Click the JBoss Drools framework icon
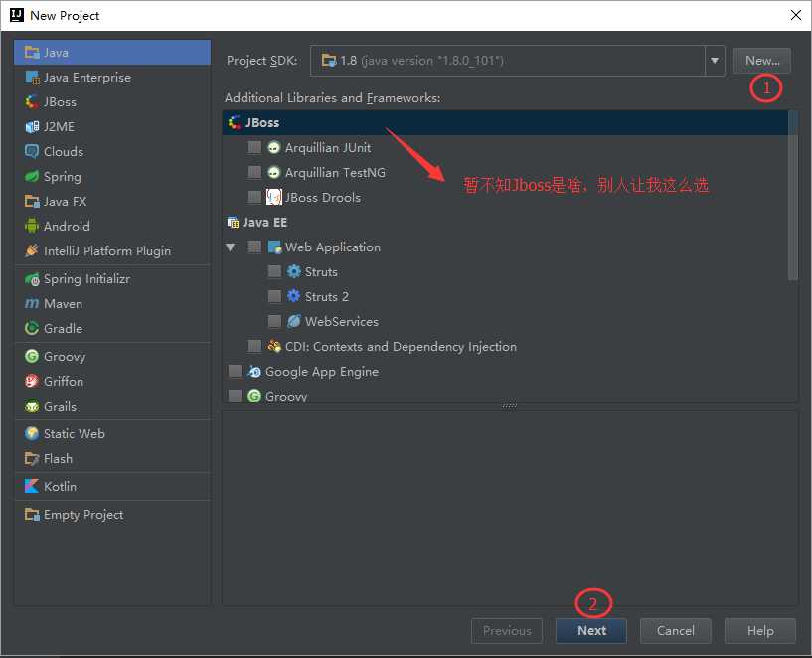This screenshot has width=812, height=658. 274,197
